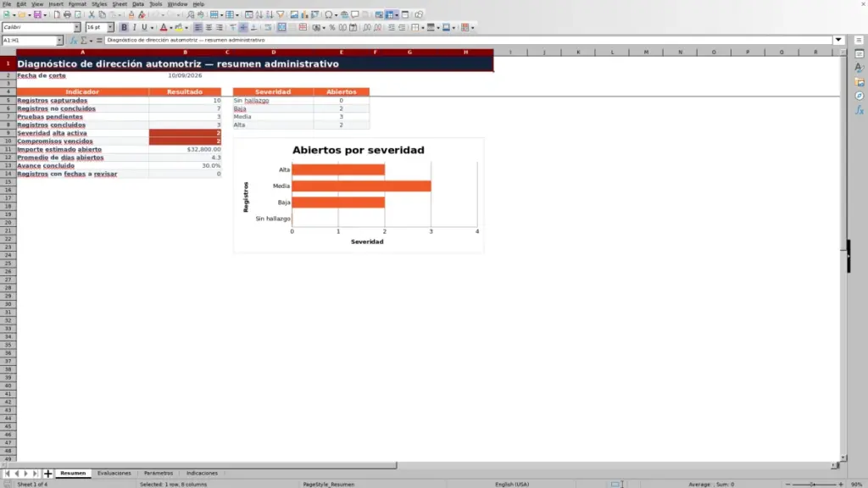Open the font size dropdown arrow

(110, 27)
